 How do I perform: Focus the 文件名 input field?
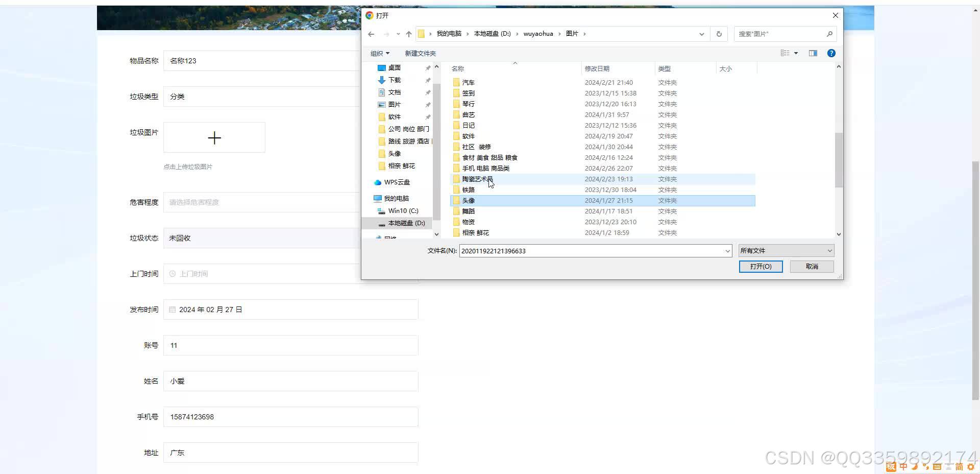click(591, 251)
